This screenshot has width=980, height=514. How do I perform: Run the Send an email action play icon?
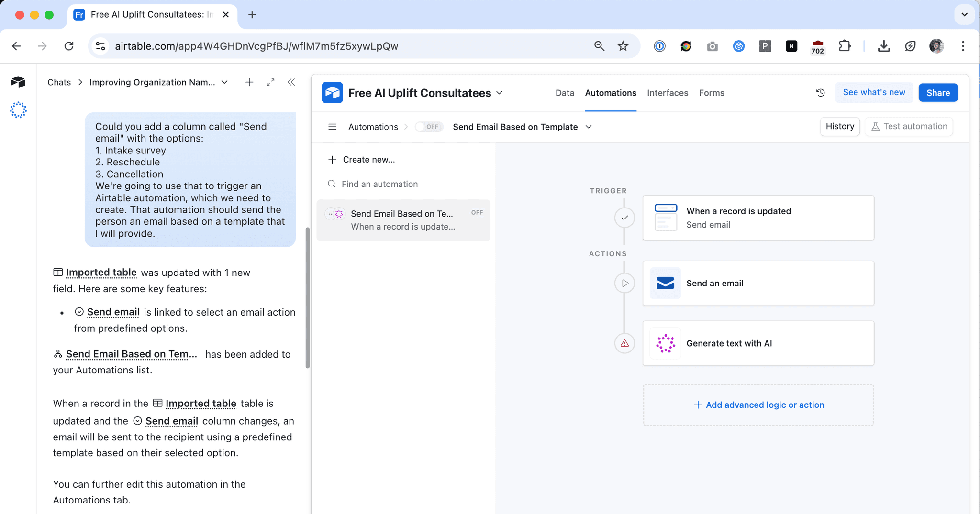624,283
